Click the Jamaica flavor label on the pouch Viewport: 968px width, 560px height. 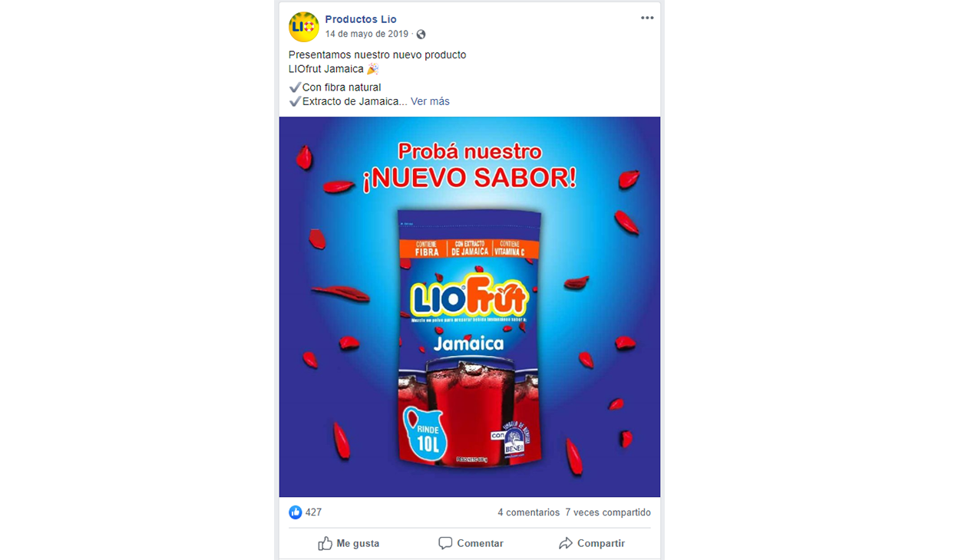pyautogui.click(x=468, y=343)
